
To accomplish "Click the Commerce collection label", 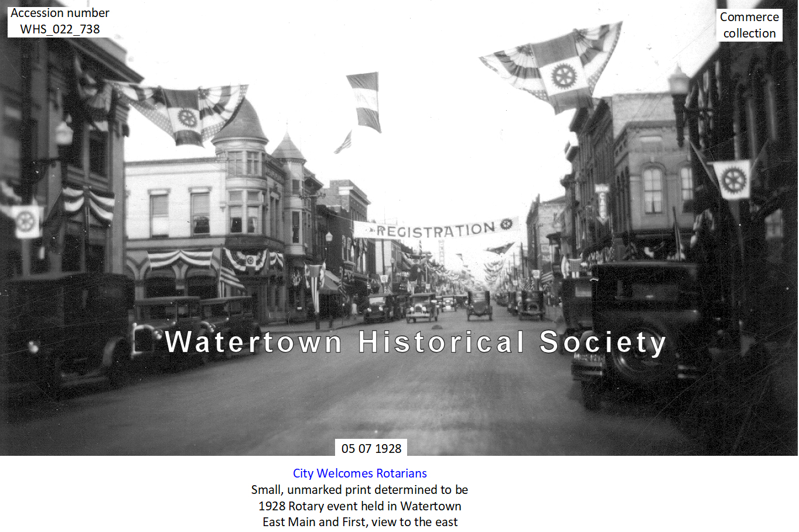I will pyautogui.click(x=749, y=25).
